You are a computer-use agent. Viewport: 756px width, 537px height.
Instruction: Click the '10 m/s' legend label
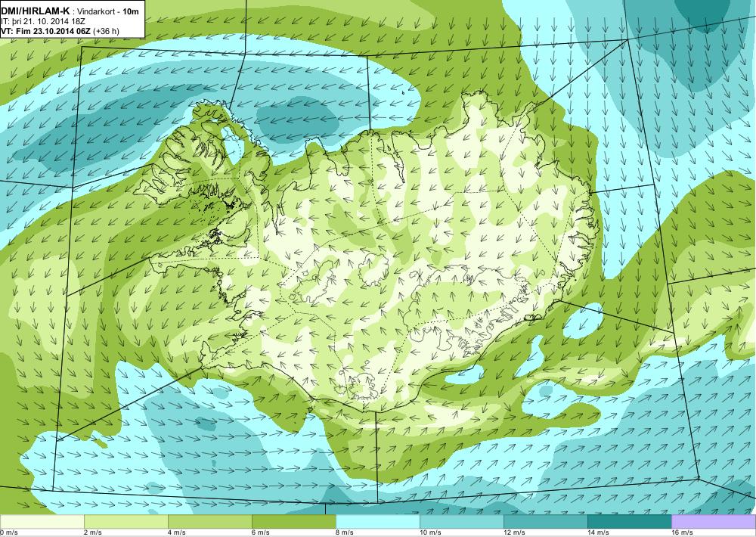pyautogui.click(x=431, y=532)
